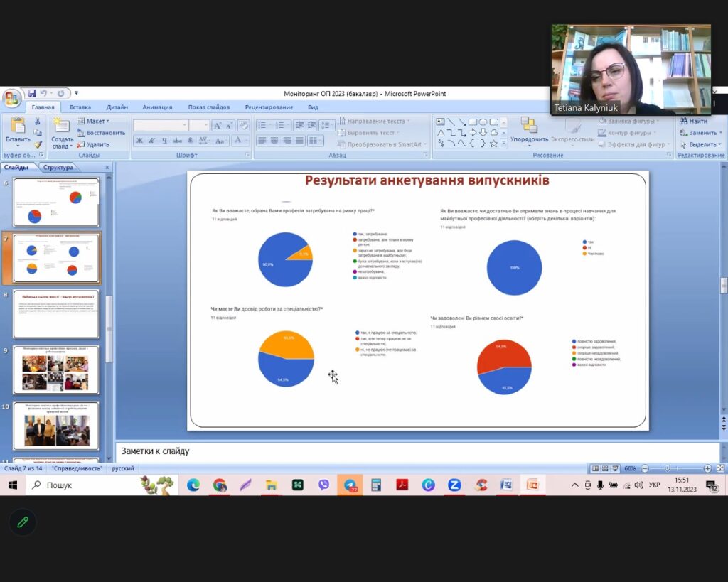Save the presentation via the floppy icon
This screenshot has width=728, height=582.
click(x=32, y=93)
